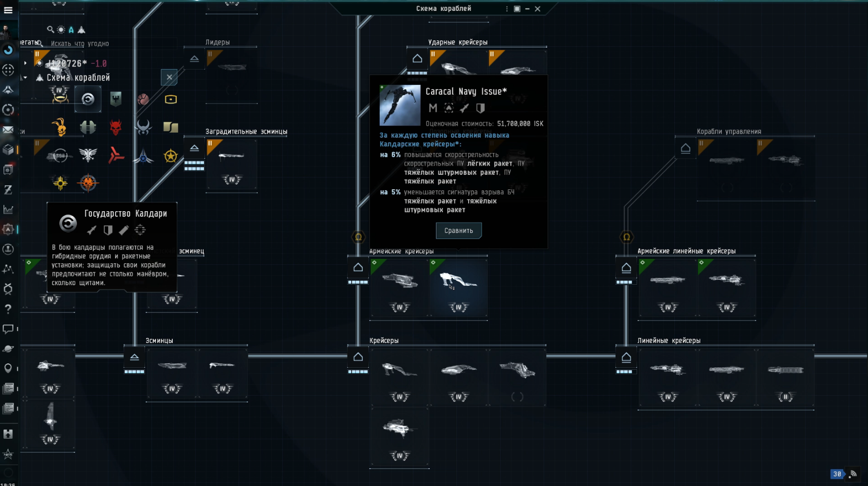Select the round reddish faction emblem
The width and height of the screenshot is (868, 486).
tap(144, 99)
